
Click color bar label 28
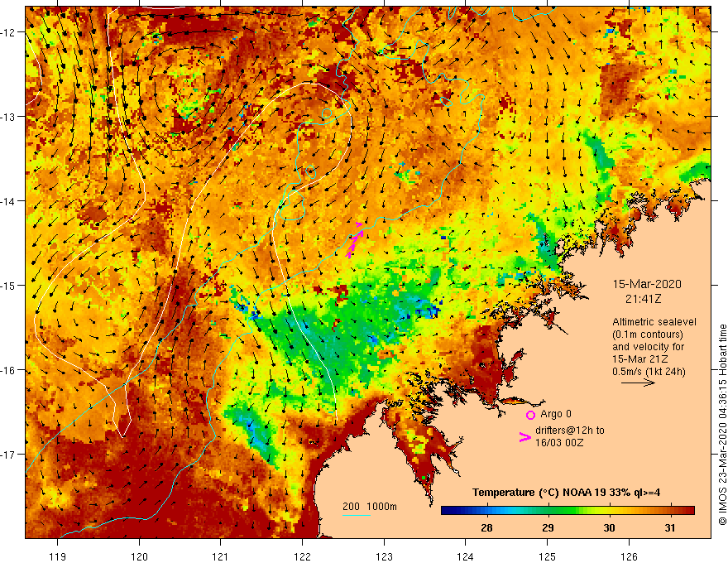(x=486, y=527)
